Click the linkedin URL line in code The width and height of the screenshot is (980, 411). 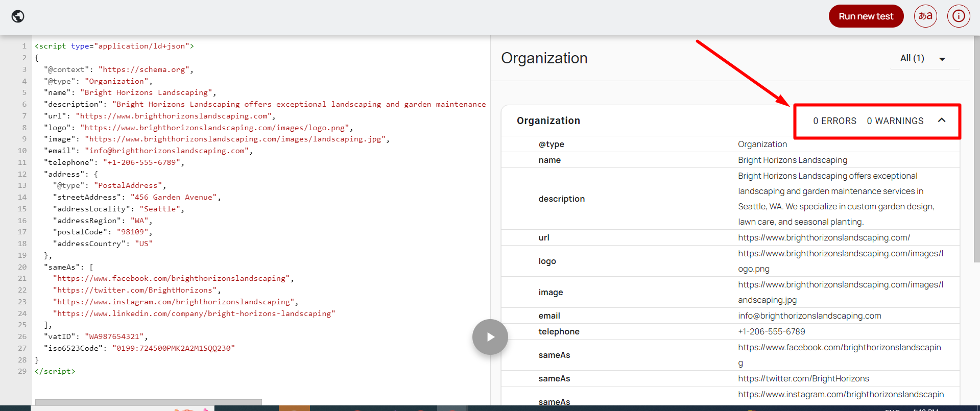(x=194, y=313)
